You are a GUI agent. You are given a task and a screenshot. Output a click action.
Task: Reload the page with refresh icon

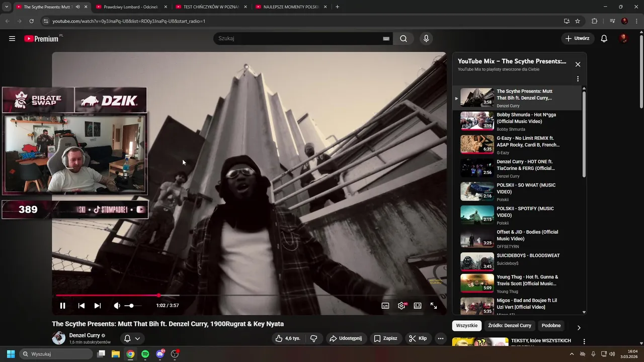tap(31, 21)
